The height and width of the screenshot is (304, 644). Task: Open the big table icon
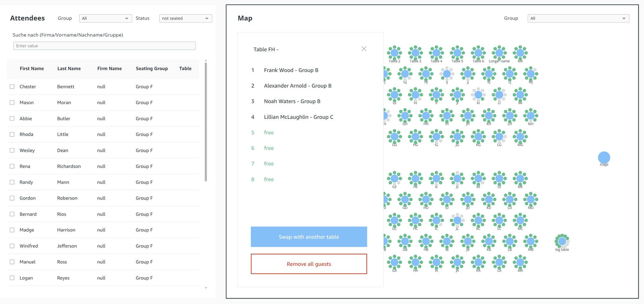tap(562, 241)
